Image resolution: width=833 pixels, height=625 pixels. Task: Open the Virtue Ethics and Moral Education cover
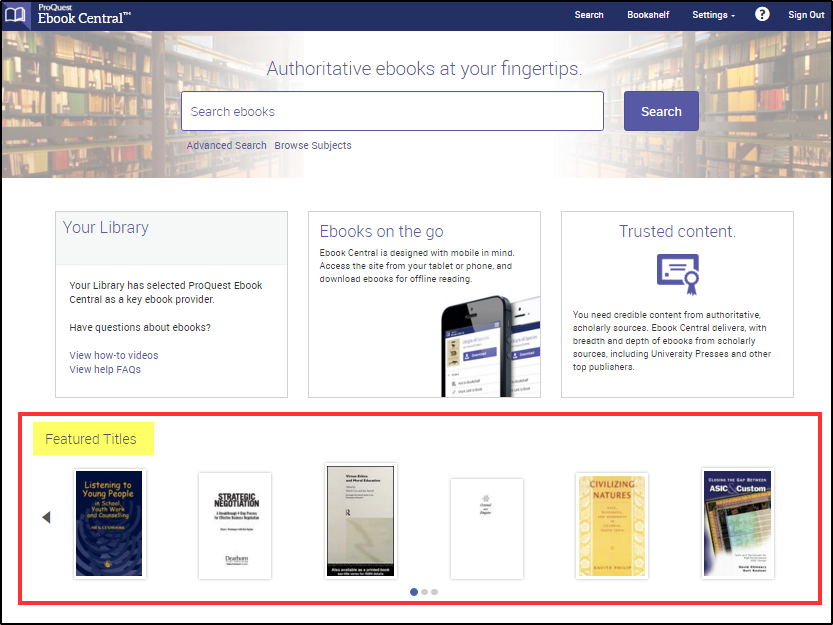(x=360, y=520)
